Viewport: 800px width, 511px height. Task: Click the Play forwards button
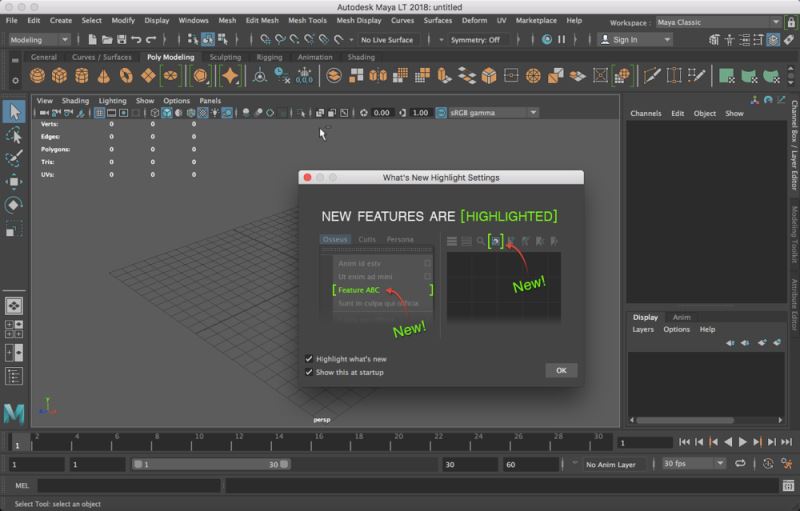click(x=742, y=442)
